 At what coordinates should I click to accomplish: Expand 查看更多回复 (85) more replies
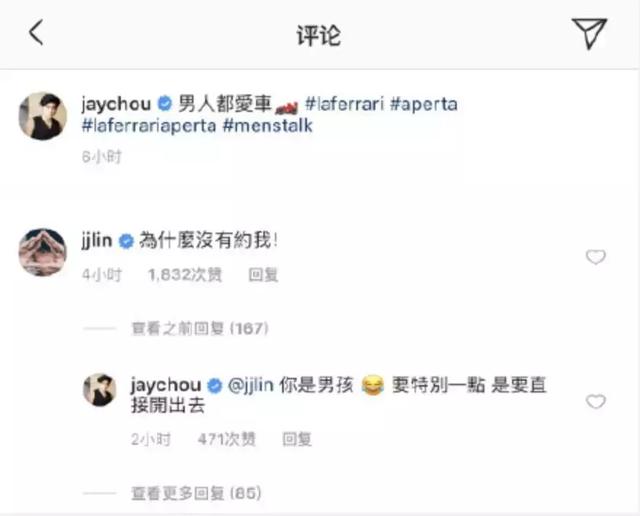click(x=196, y=493)
